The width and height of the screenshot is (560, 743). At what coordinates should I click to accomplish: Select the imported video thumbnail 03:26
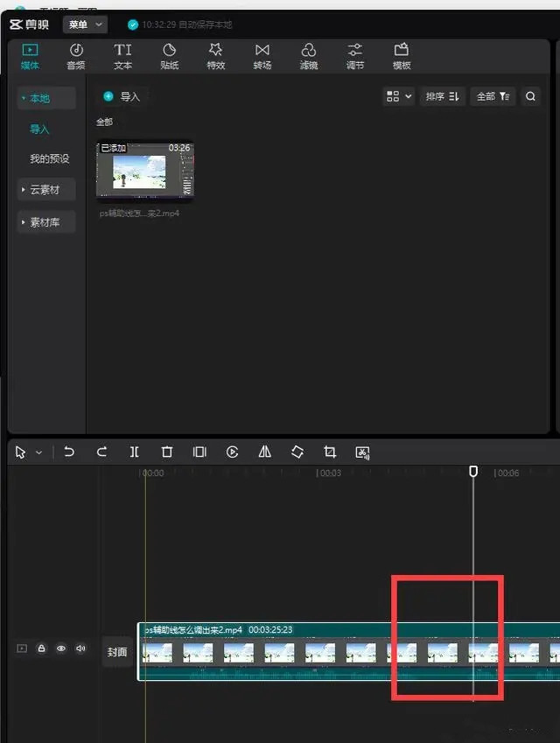coord(145,170)
